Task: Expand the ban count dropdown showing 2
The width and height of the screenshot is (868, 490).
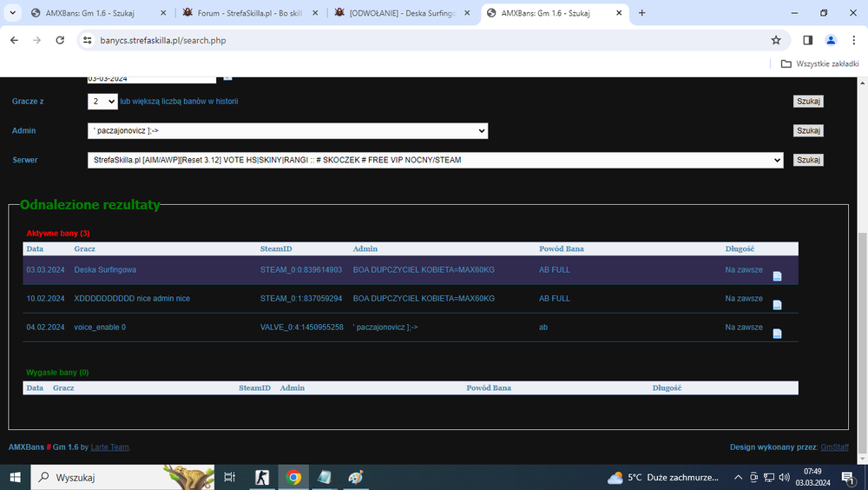Action: pyautogui.click(x=102, y=102)
